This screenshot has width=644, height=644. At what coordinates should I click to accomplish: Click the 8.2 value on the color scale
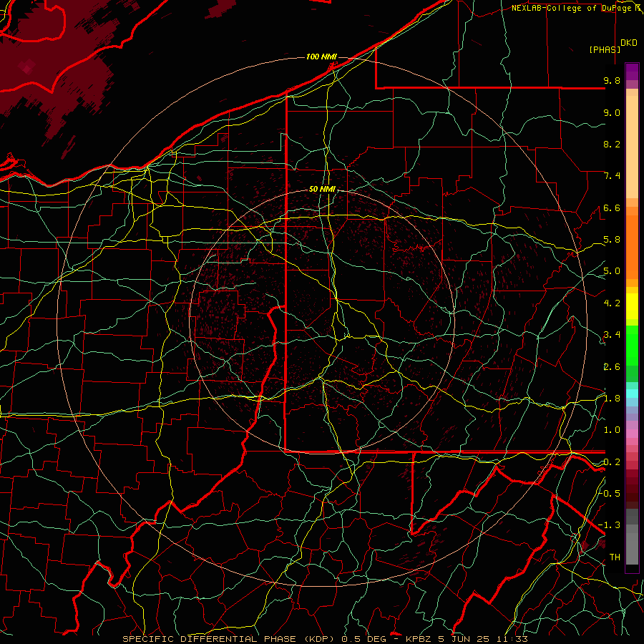click(x=612, y=144)
